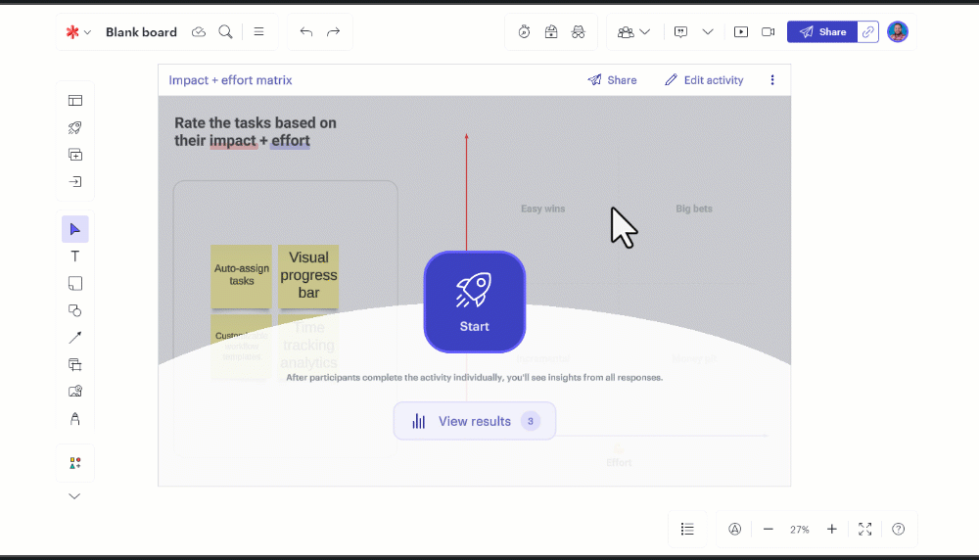Click the Start rocket button
Screen dimensions: 979x560
[x=475, y=302]
